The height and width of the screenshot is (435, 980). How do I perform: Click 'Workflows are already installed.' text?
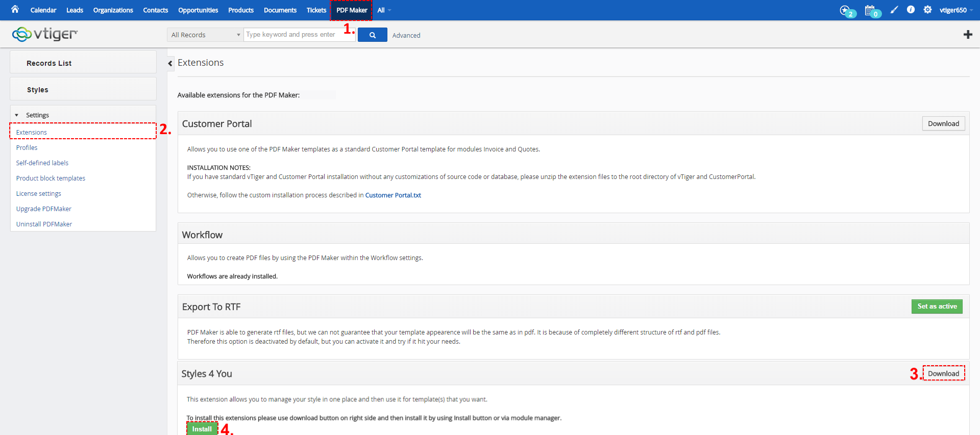coord(232,276)
